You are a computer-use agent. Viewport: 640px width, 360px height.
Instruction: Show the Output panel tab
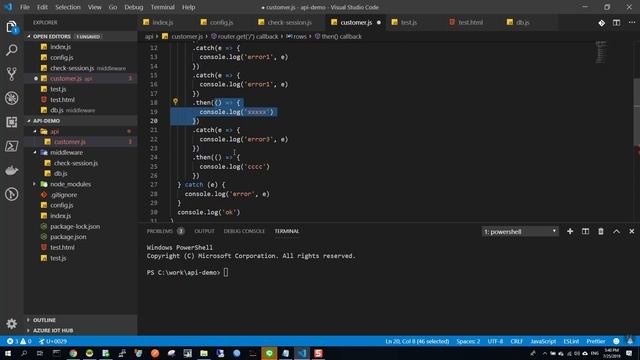coord(204,231)
